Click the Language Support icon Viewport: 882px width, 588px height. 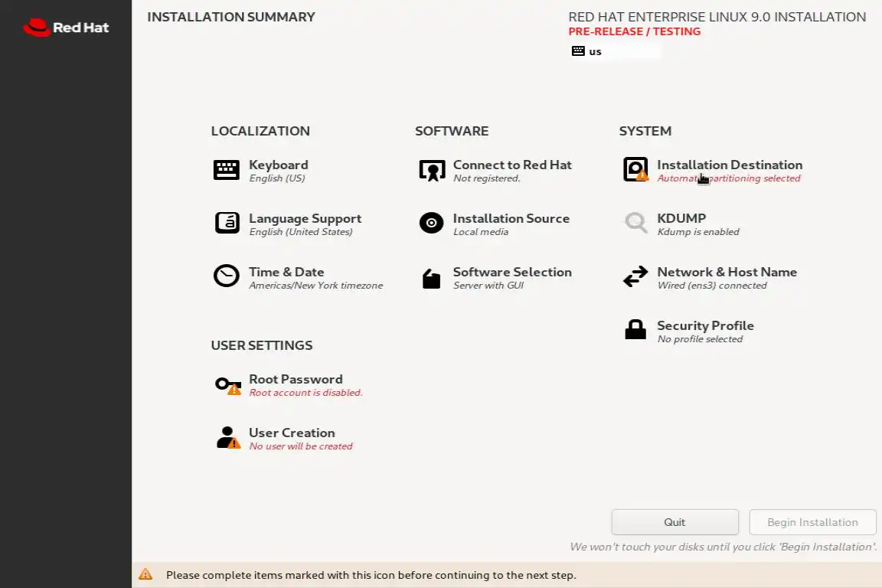[227, 223]
